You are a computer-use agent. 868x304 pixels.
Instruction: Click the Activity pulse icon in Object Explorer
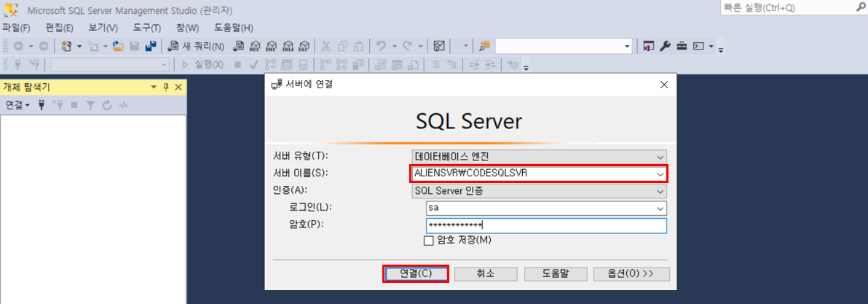(x=123, y=105)
